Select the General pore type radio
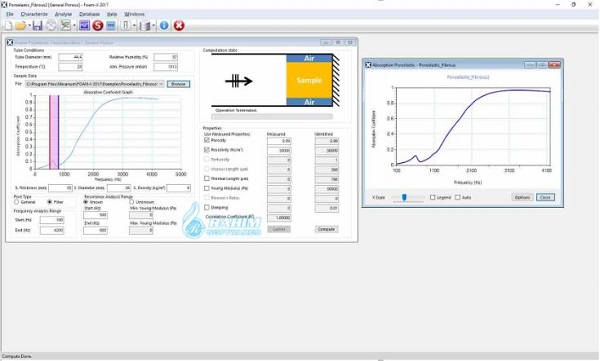This screenshot has width=600, height=361. click(16, 202)
